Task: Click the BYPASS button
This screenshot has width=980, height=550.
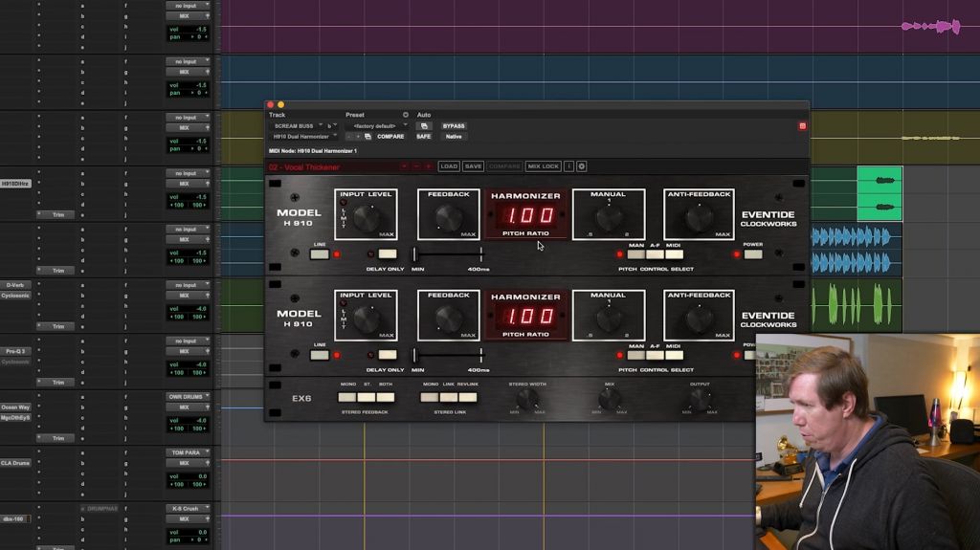Action: [454, 126]
